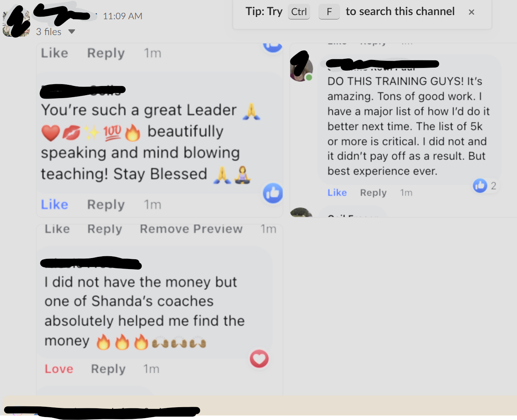517x420 pixels.
Task: Click the blue Like under the training comment
Action: 337,192
